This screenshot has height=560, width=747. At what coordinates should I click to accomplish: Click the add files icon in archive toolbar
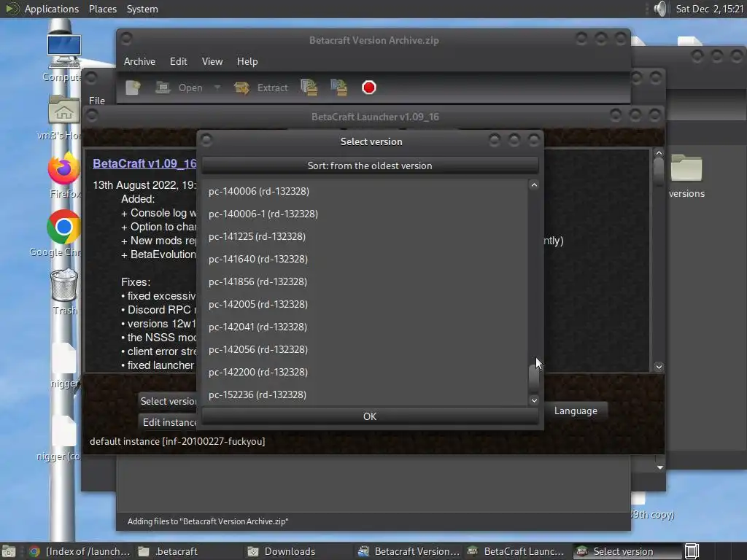tap(309, 87)
